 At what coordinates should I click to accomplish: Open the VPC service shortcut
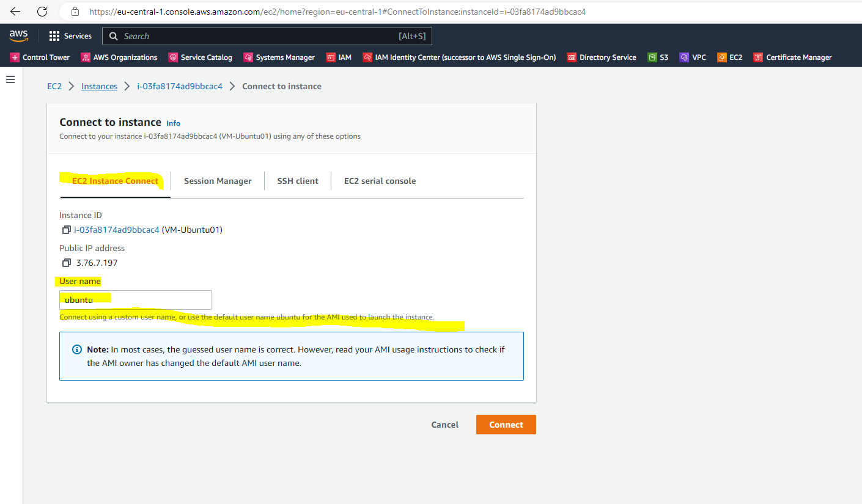(x=693, y=57)
